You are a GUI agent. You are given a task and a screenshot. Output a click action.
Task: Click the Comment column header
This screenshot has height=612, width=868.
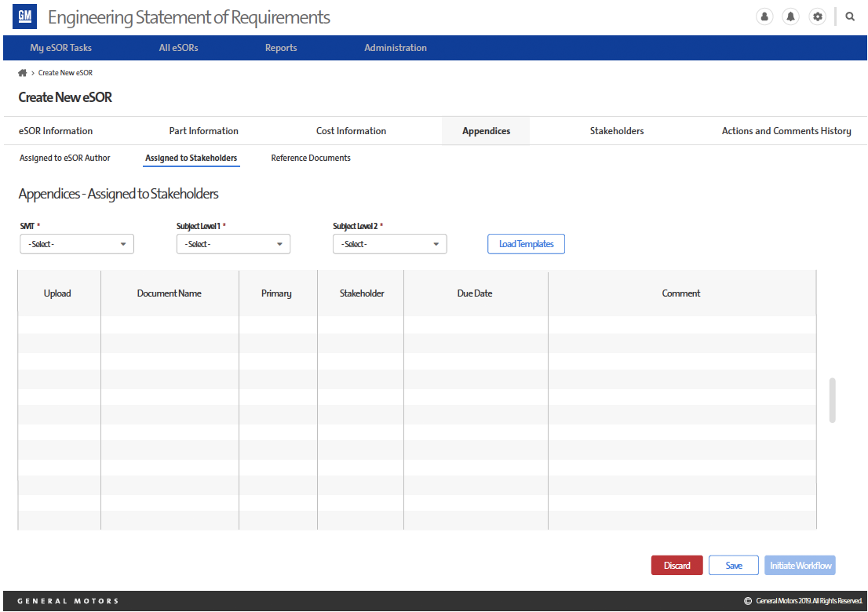click(x=681, y=293)
